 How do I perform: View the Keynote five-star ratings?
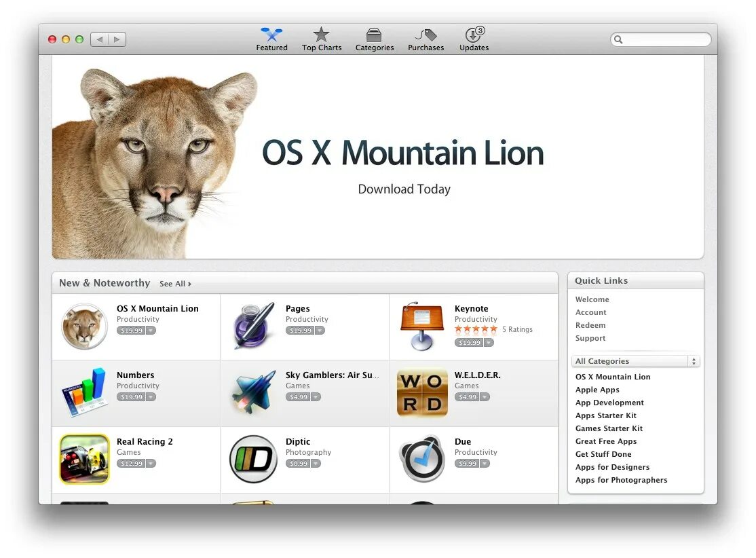[475, 329]
